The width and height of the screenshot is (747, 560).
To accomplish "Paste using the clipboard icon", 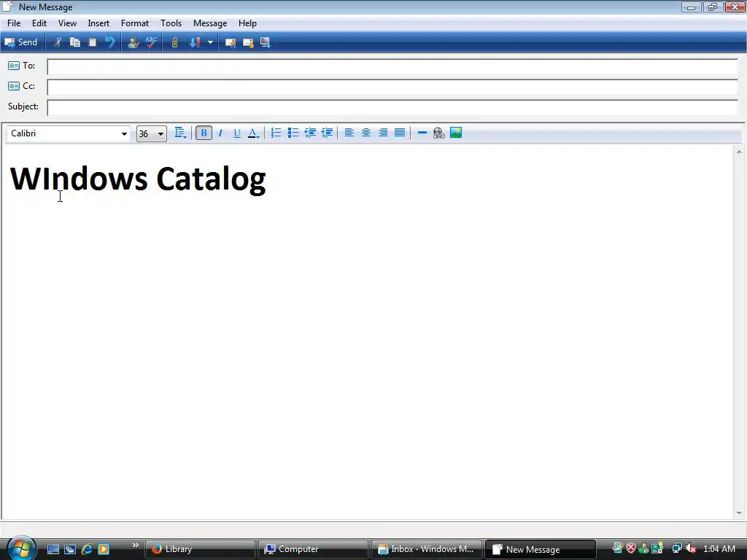I will click(x=93, y=42).
